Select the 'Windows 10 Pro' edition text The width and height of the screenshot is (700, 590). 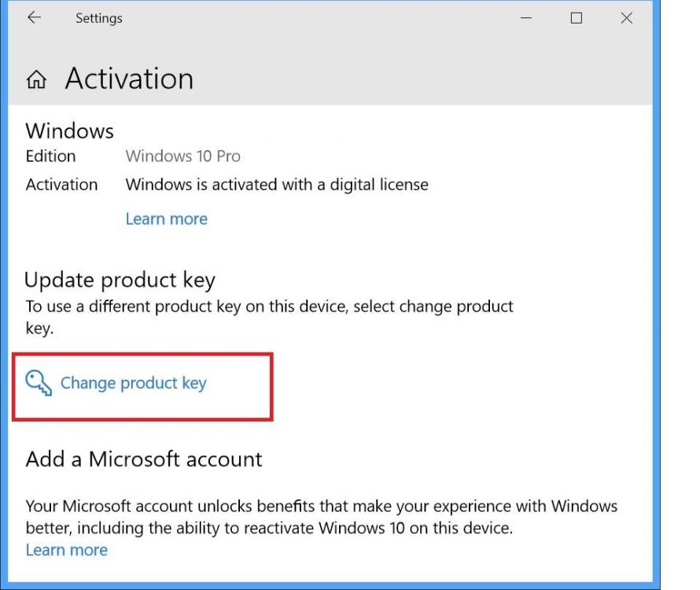tap(183, 157)
